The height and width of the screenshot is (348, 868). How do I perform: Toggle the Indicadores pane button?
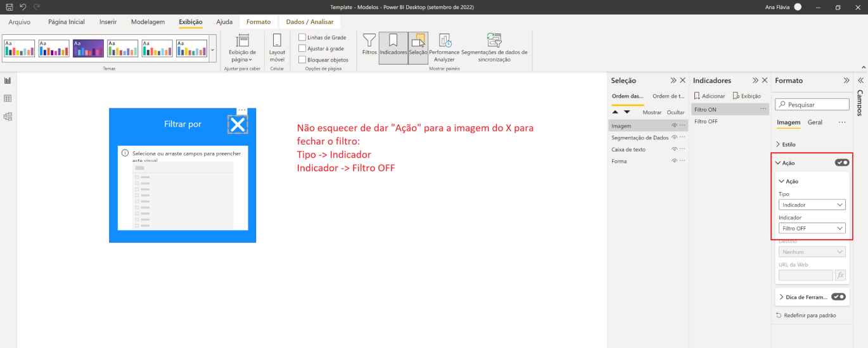click(393, 48)
